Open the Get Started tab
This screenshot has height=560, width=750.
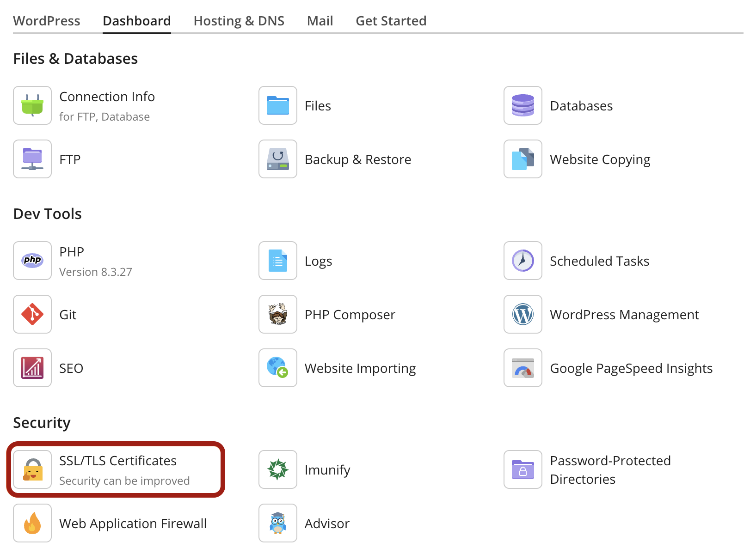pyautogui.click(x=391, y=21)
